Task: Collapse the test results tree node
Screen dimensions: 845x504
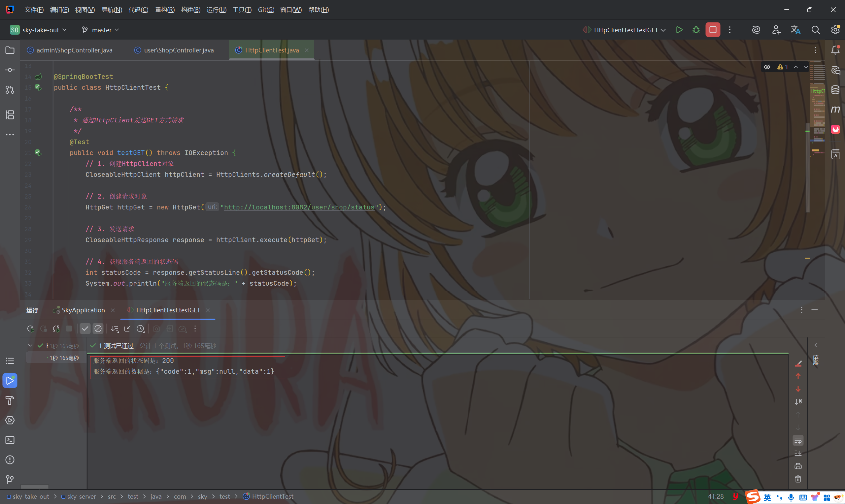Action: 30,346
